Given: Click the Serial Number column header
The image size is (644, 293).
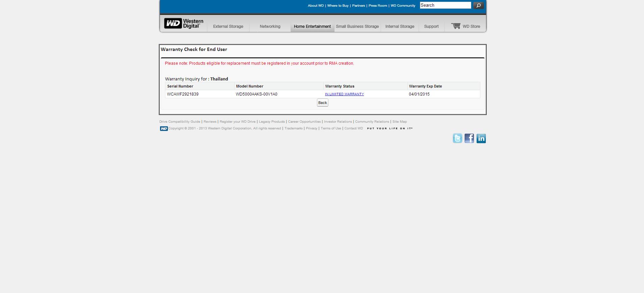Looking at the screenshot, I should pyautogui.click(x=200, y=86).
